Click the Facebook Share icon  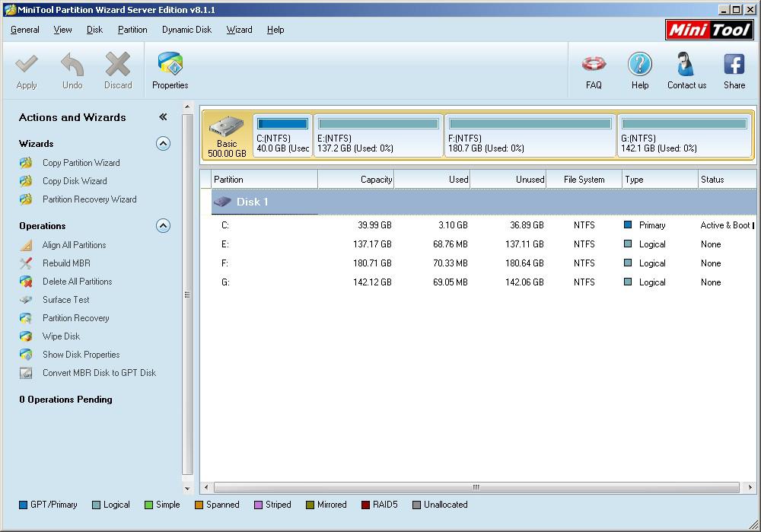click(734, 65)
